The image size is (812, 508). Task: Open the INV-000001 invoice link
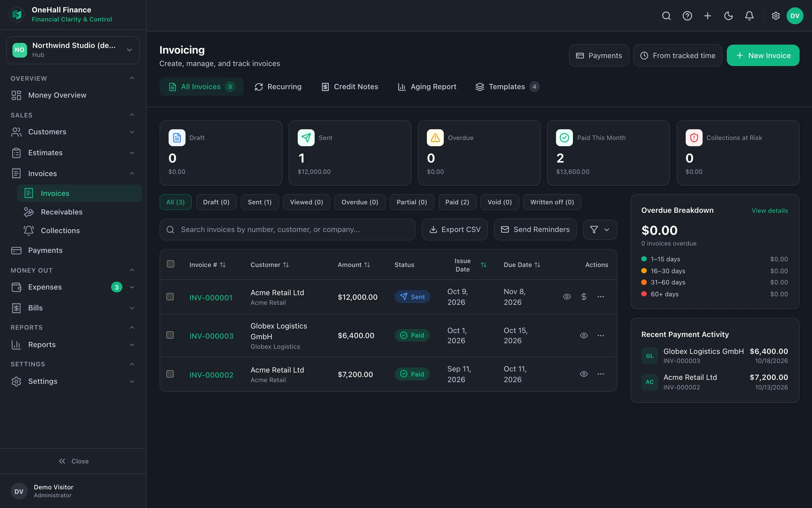(211, 298)
